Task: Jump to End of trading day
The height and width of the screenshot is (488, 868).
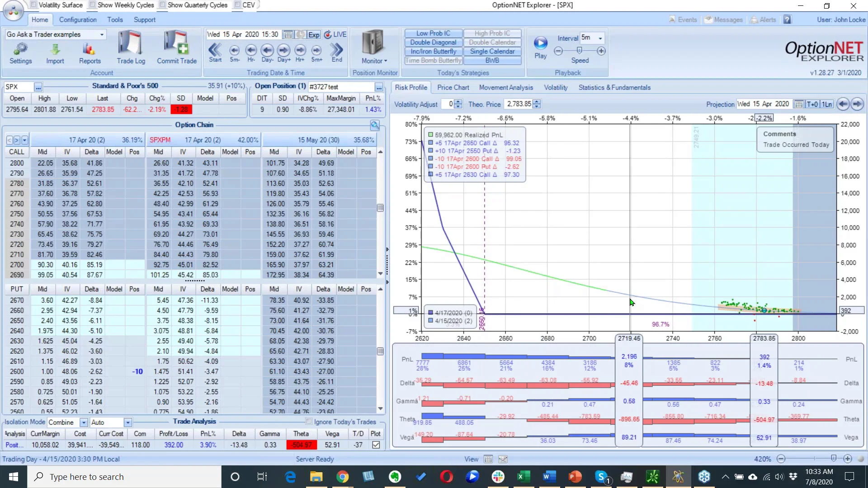Action: tap(337, 52)
